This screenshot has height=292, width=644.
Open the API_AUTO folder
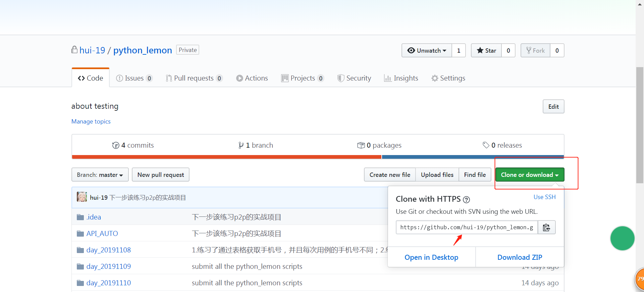coord(102,234)
